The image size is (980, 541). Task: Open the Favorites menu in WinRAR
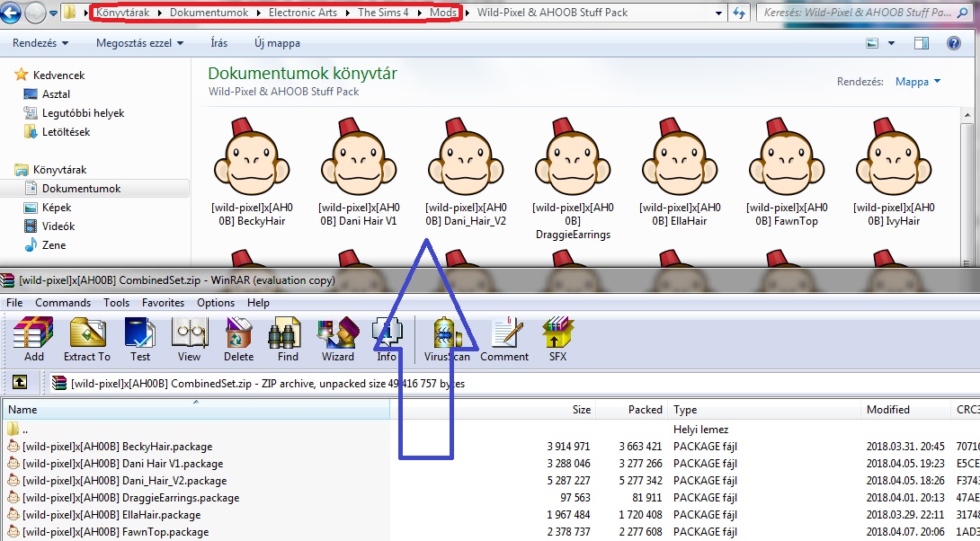(163, 302)
